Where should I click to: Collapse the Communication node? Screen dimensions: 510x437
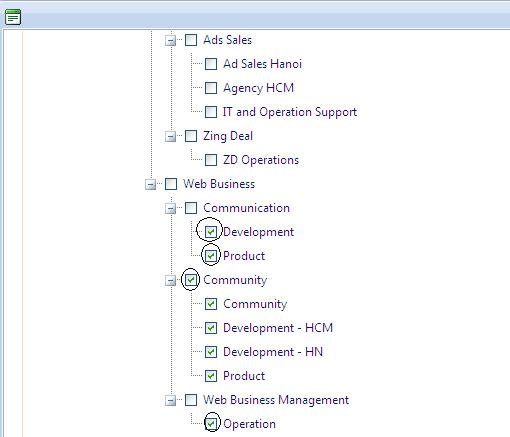(x=170, y=209)
